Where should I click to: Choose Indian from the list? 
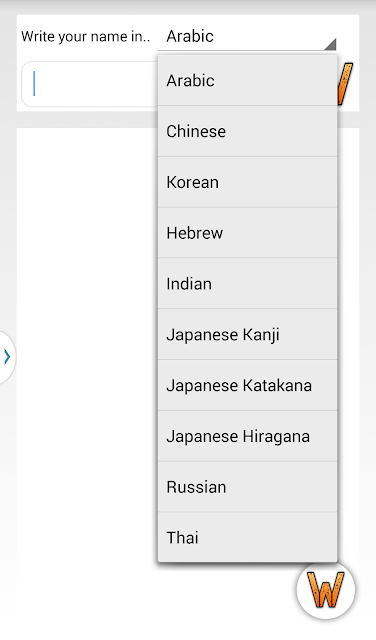(x=247, y=283)
